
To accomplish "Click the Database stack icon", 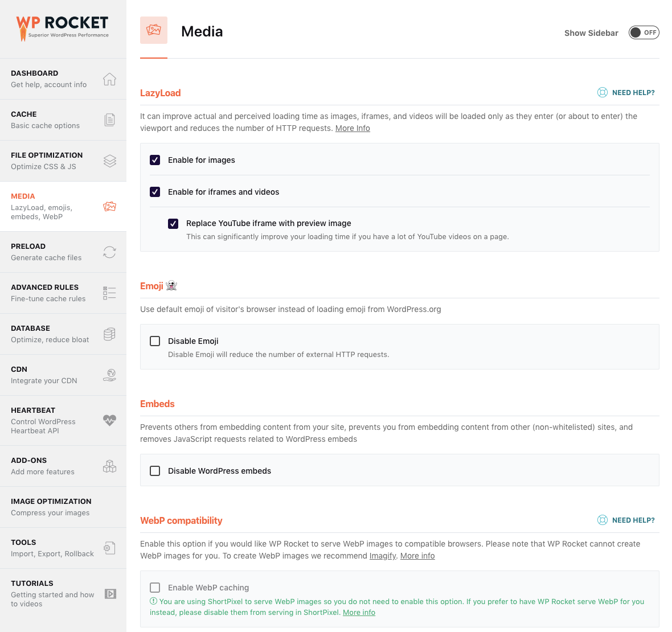I will tap(109, 334).
